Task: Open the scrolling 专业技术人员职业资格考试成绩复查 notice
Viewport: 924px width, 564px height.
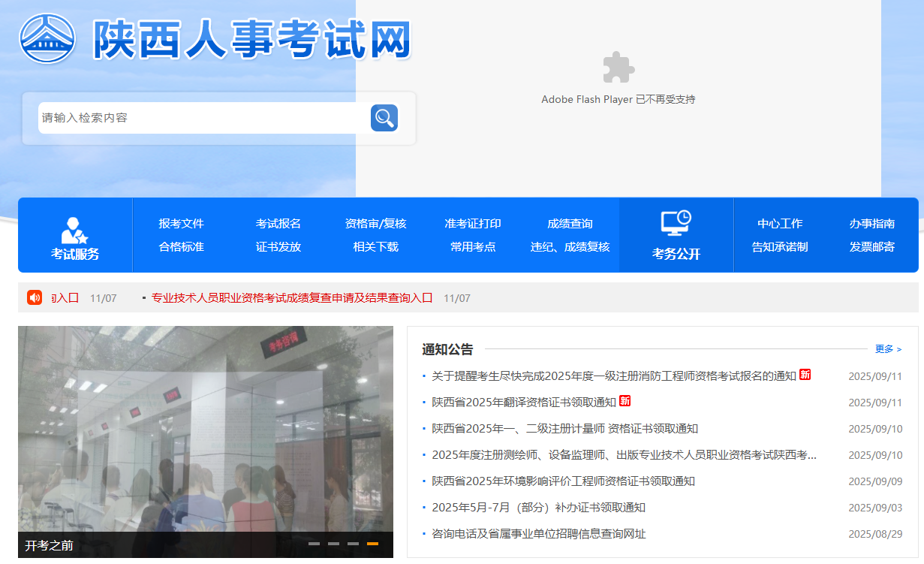Action: [292, 298]
